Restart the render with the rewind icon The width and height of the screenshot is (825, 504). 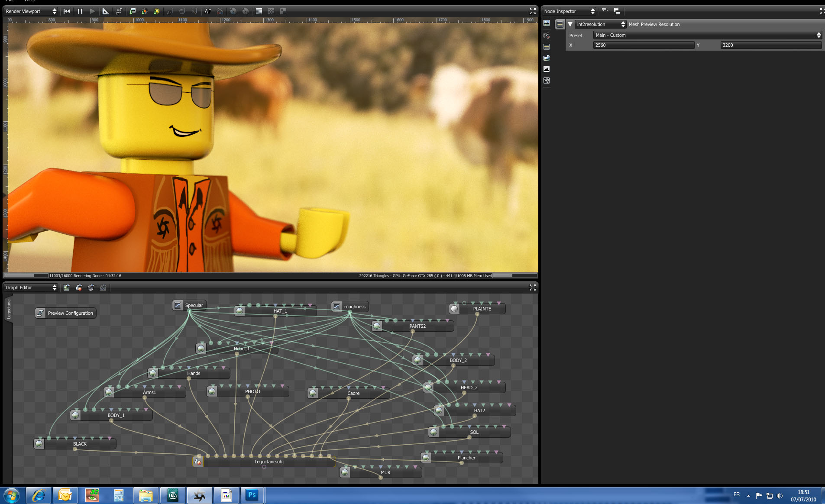click(67, 11)
